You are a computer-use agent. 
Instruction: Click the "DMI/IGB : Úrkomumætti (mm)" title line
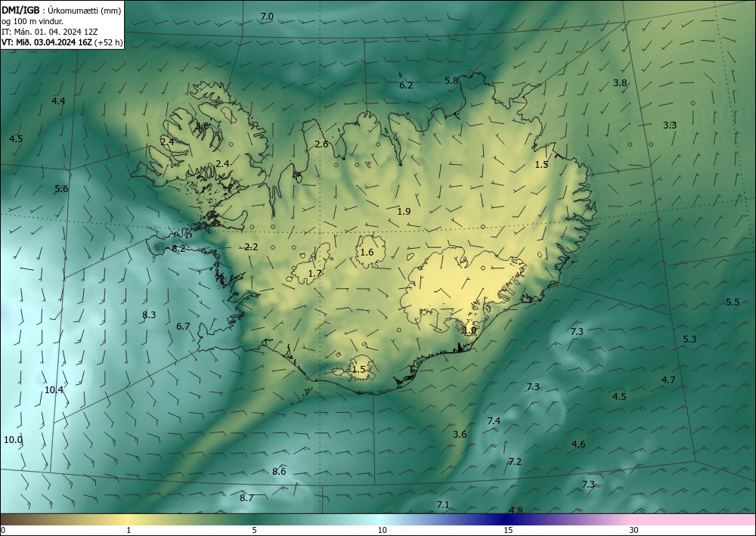pyautogui.click(x=61, y=11)
